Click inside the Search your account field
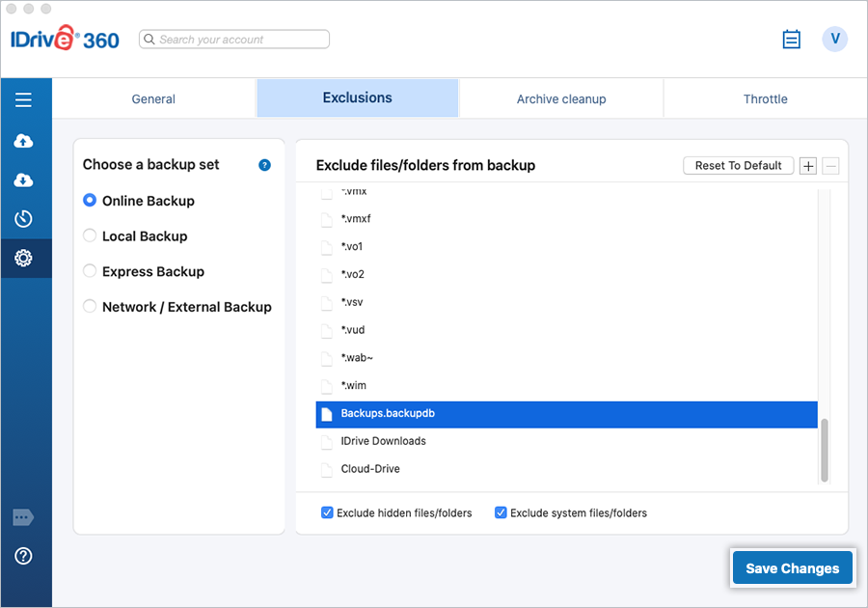The image size is (868, 608). coord(241,40)
